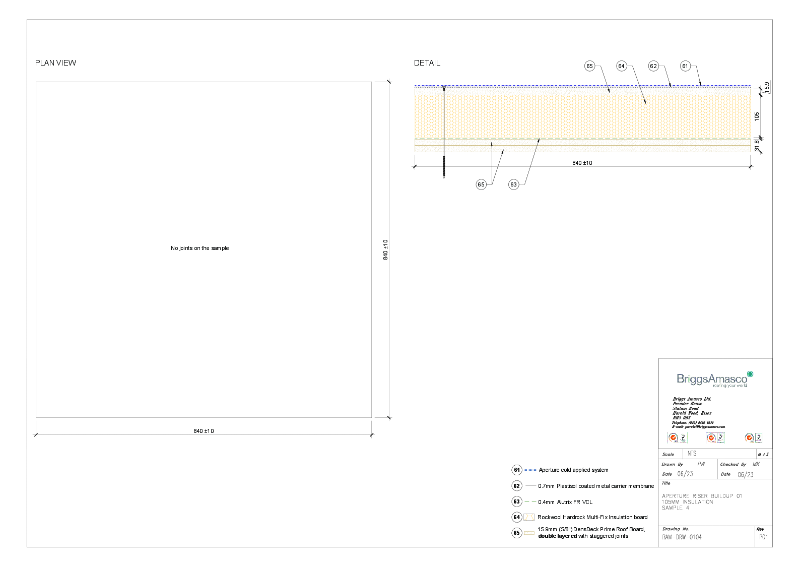
Task: Click legend marker 03 beside Alutrix VCL
Action: click(x=517, y=501)
